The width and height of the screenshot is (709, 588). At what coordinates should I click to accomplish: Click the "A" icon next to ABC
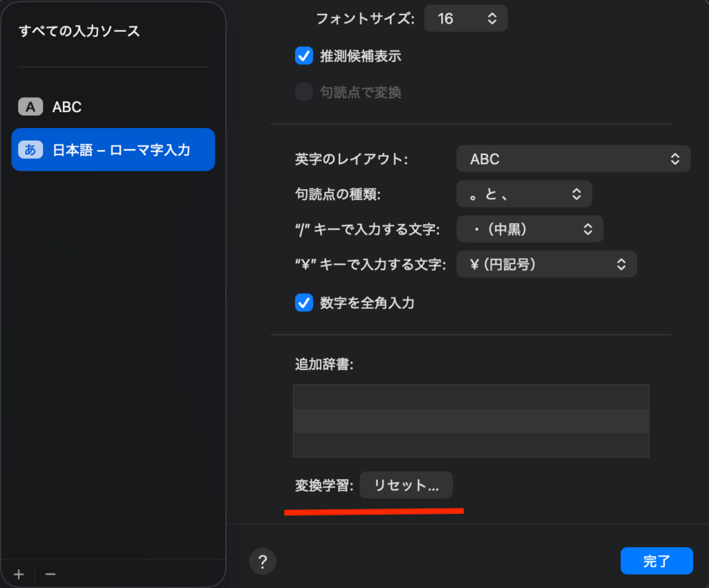click(x=29, y=107)
